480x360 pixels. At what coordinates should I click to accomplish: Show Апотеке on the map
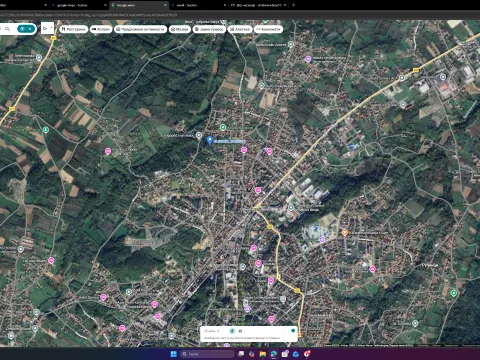(240, 29)
